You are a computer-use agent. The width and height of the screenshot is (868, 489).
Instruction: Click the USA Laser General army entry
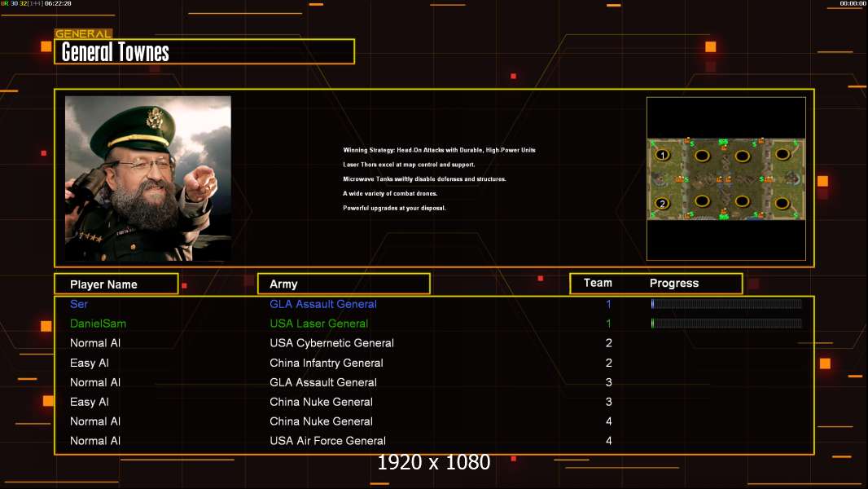tap(318, 324)
